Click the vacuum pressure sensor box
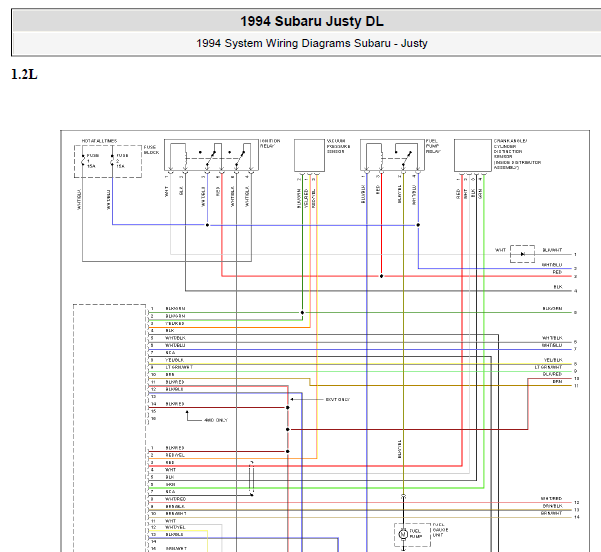Image resolution: width=601 pixels, height=552 pixels. 309,155
